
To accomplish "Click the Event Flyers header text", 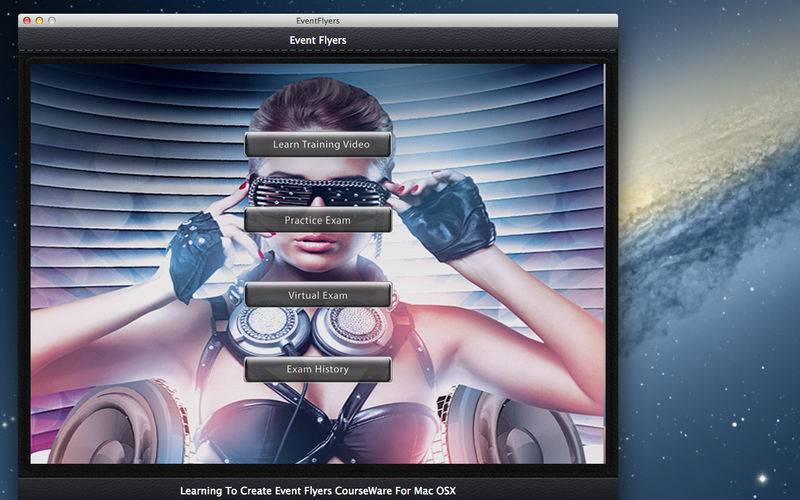I will tap(318, 40).
